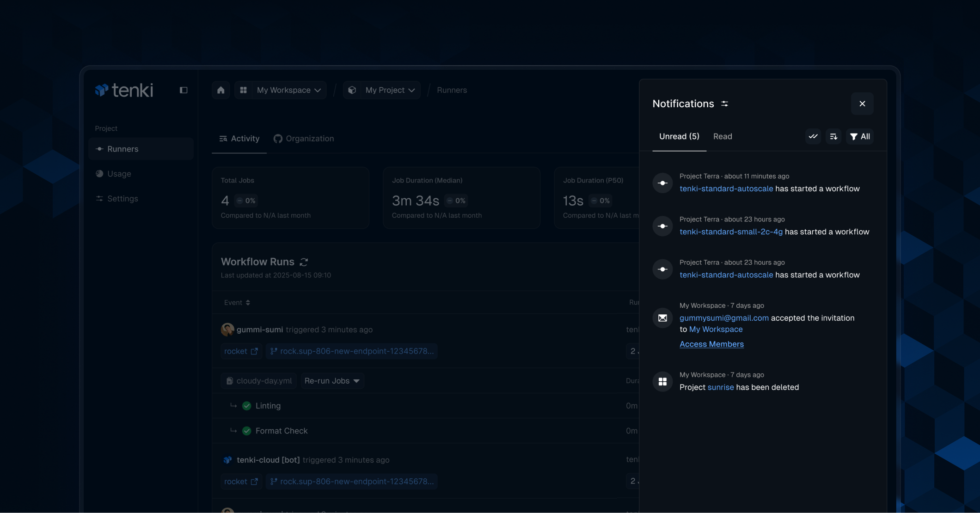Refresh the Workflow Runs list
Screen dimensions: 980x513
pos(304,262)
